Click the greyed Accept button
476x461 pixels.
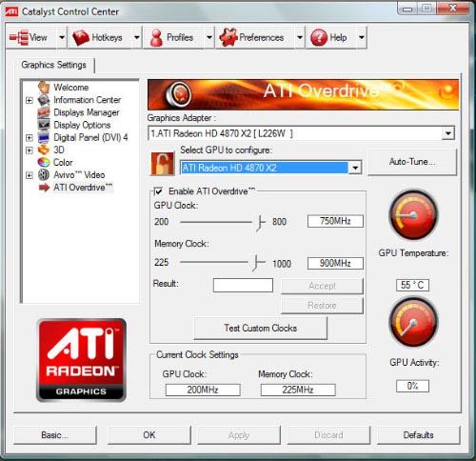coord(322,286)
